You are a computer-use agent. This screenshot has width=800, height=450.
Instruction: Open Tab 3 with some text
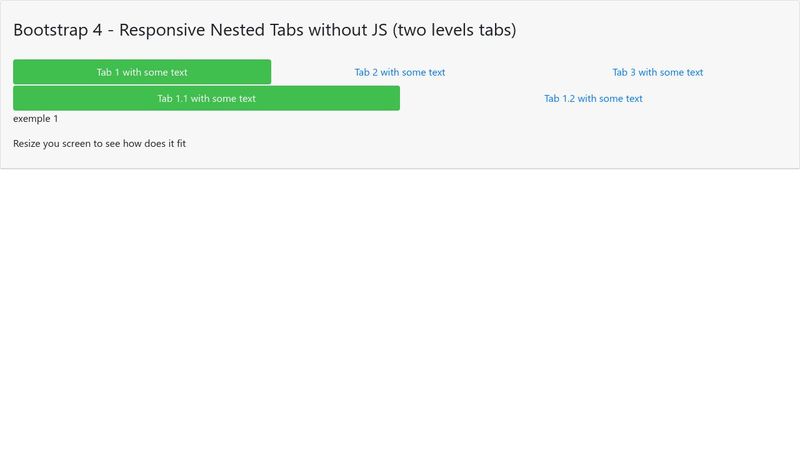click(658, 72)
